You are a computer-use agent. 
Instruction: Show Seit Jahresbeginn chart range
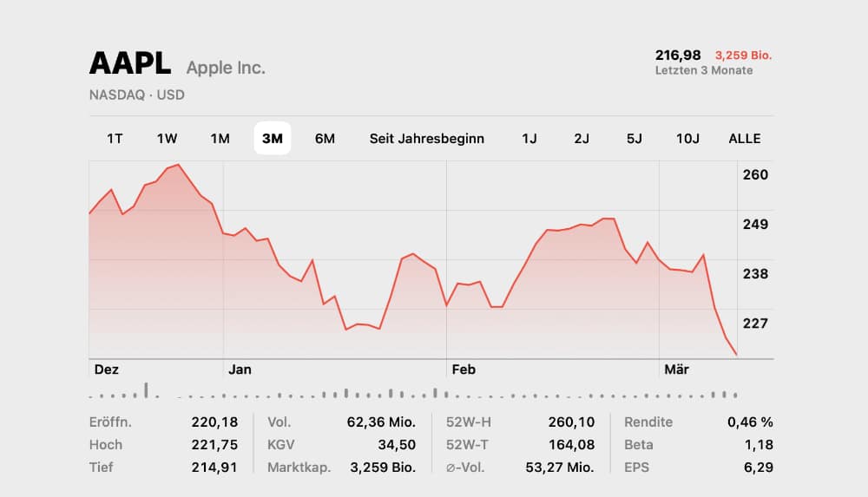click(427, 139)
